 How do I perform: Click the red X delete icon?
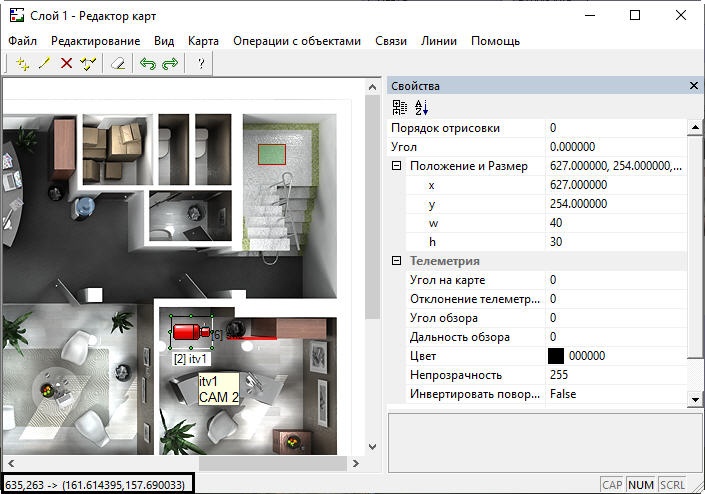pyautogui.click(x=66, y=64)
